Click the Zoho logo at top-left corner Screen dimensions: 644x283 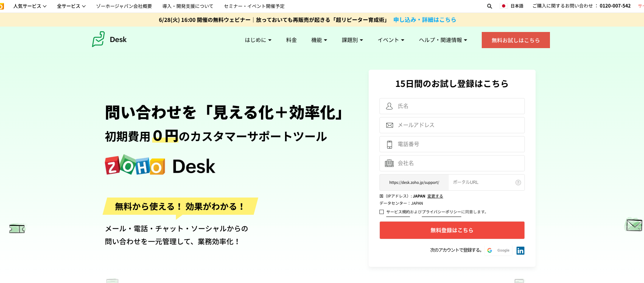(2, 6)
